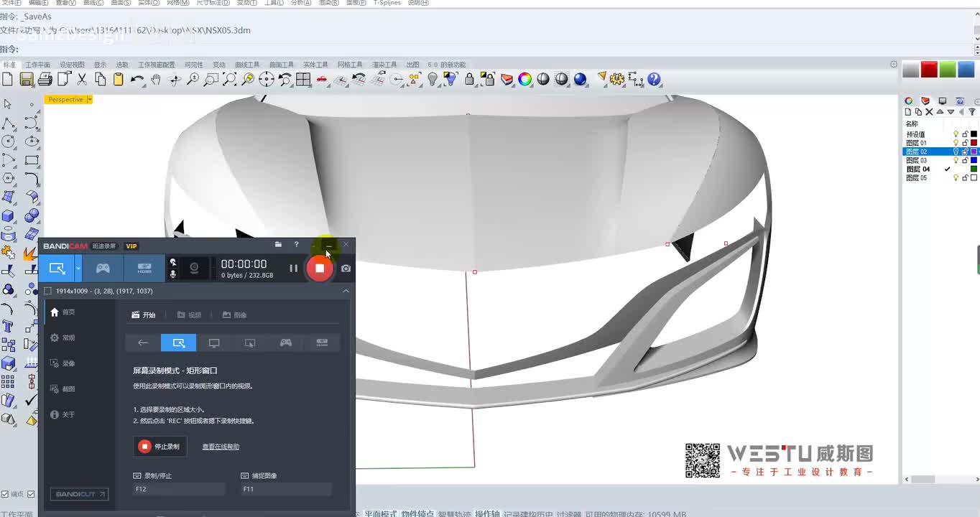
Task: Select the Text tool in left sidebar
Action: click(x=9, y=326)
